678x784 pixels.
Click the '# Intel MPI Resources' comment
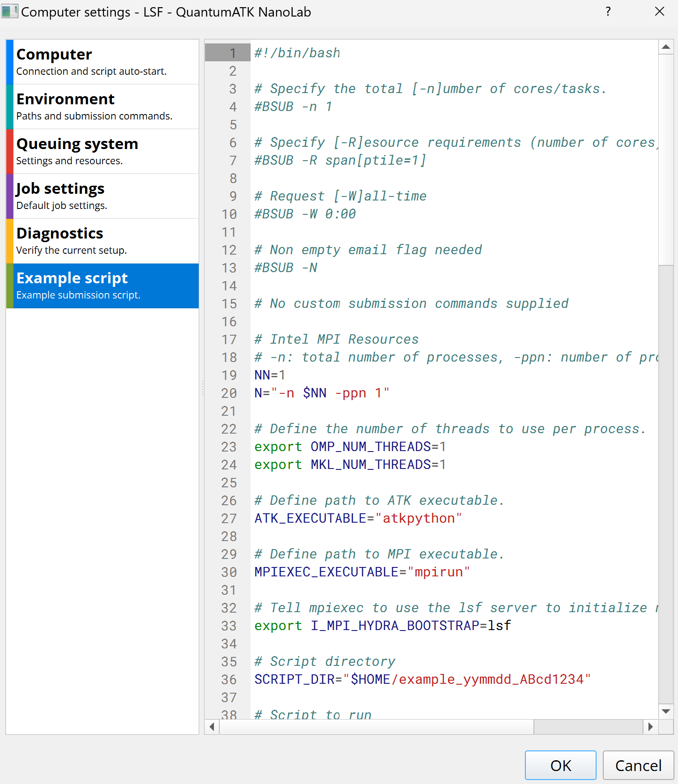(336, 339)
